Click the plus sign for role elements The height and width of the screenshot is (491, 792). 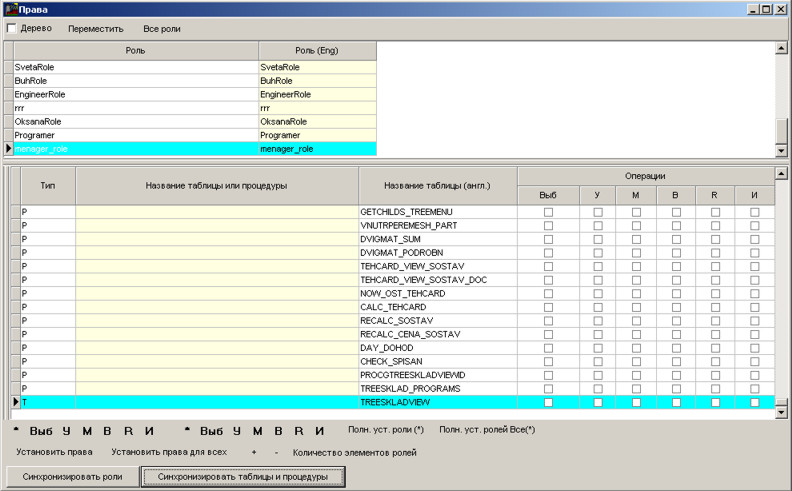(x=254, y=452)
